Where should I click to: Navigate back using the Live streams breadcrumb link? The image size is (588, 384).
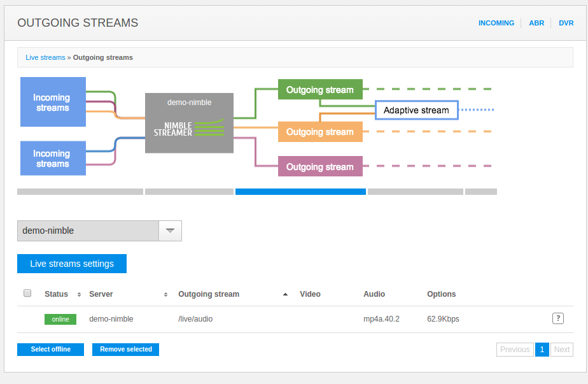(x=45, y=57)
